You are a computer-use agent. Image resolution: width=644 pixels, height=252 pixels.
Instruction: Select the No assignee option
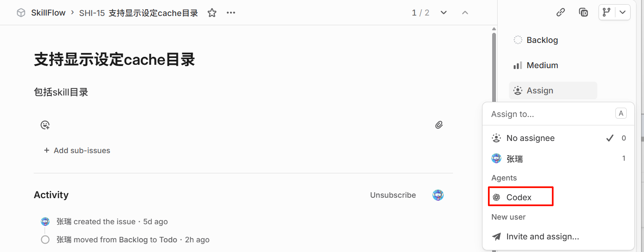[x=530, y=138]
